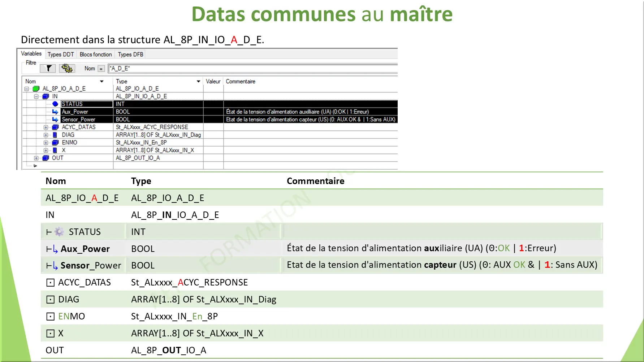Click the ENMO box icon in the lower table

click(x=51, y=317)
